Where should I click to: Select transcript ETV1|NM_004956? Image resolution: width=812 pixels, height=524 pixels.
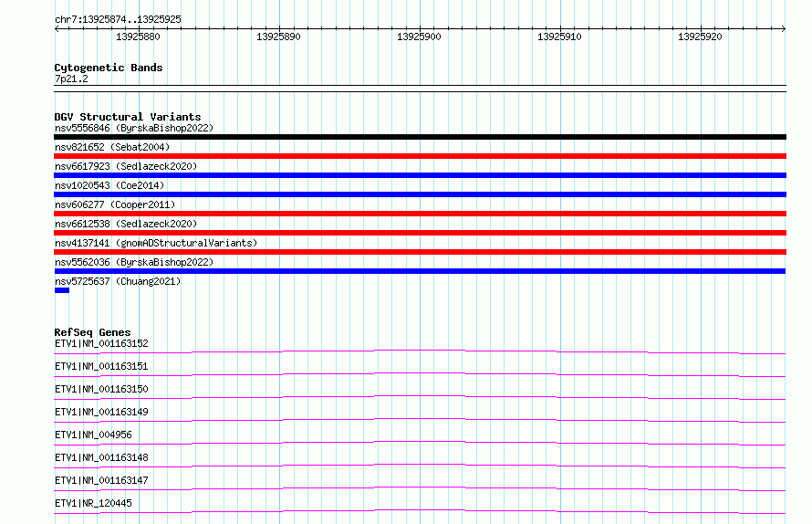coord(93,435)
